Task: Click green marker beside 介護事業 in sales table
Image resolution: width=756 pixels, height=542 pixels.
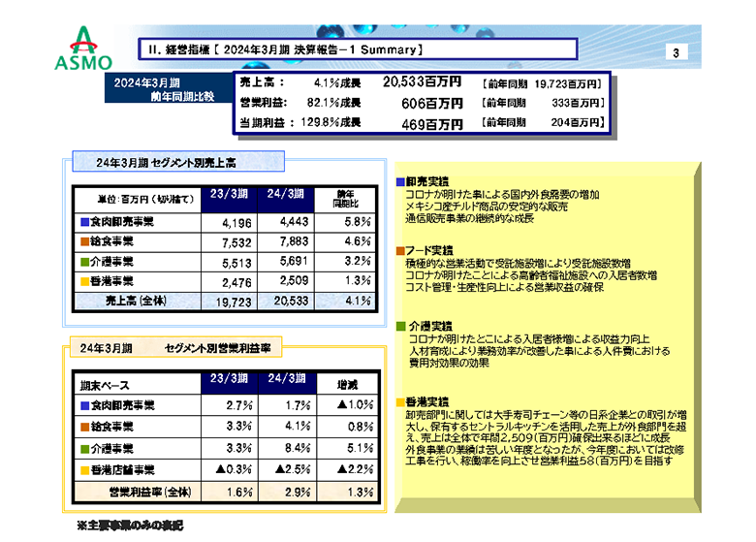Action: pos(85,262)
